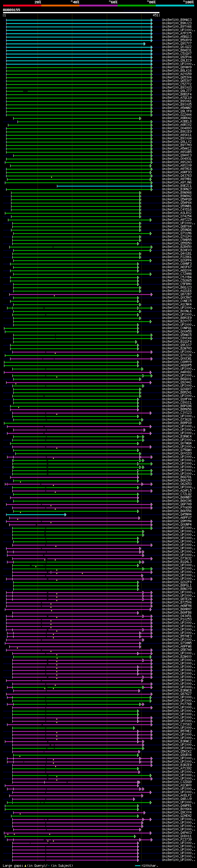Open the UniRef100_B9HJ23 hit label
The image size is (197, 868).
[177, 23]
